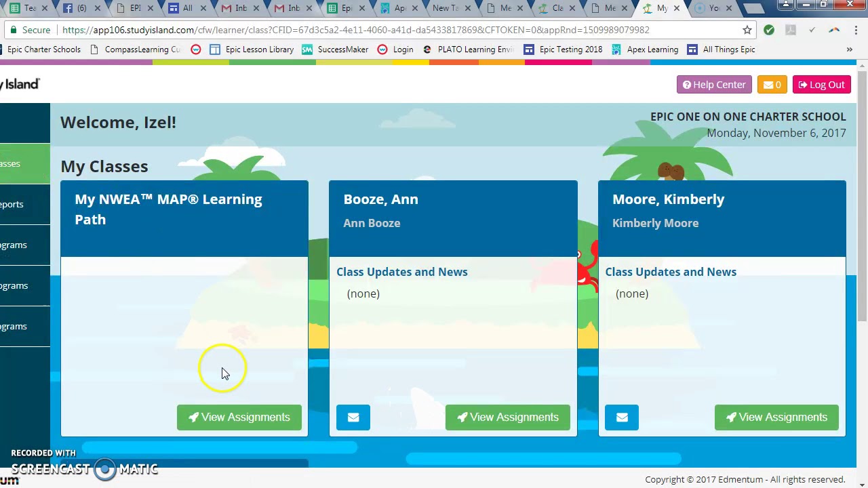Open the SuccessMaker bookmark

[335, 49]
